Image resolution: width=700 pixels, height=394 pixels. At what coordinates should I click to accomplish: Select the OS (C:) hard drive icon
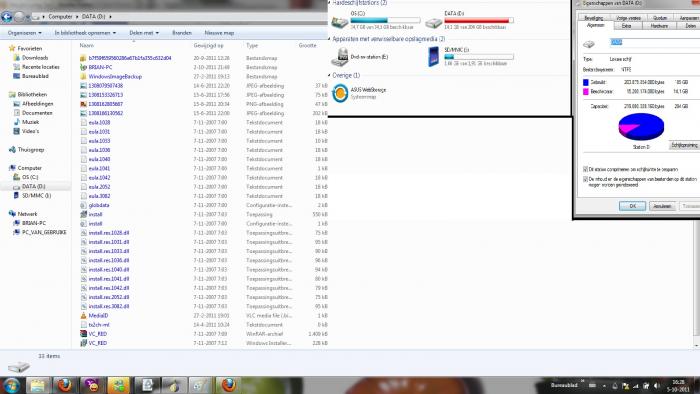(340, 21)
